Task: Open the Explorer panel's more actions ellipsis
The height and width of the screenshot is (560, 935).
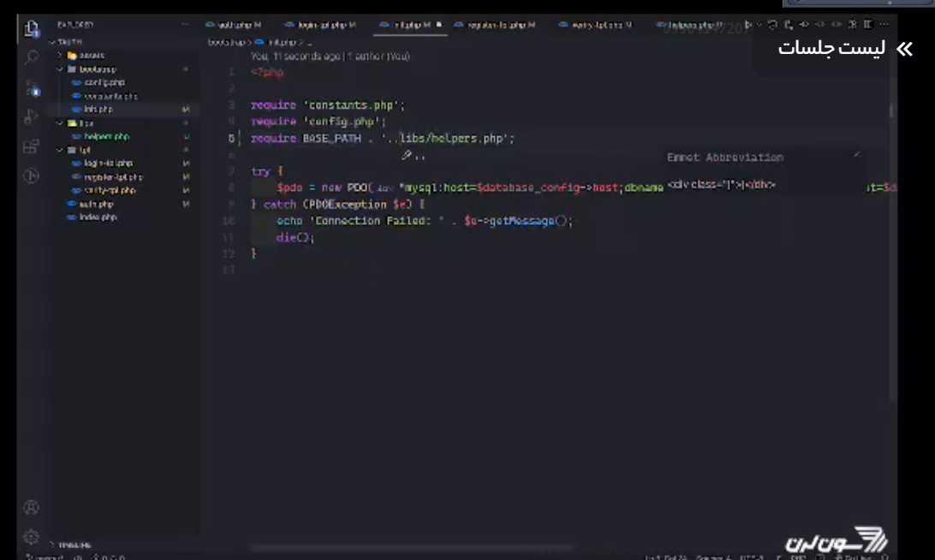Action: click(185, 25)
